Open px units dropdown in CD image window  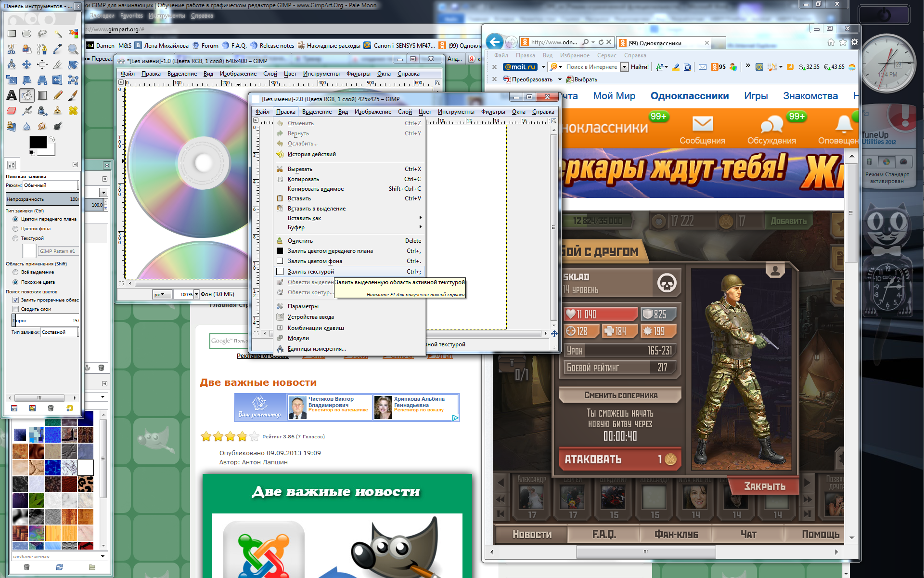(162, 294)
